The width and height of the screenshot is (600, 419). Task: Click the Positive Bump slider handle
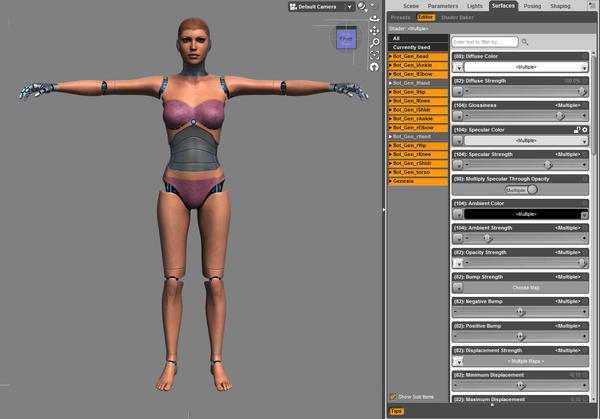(520, 336)
